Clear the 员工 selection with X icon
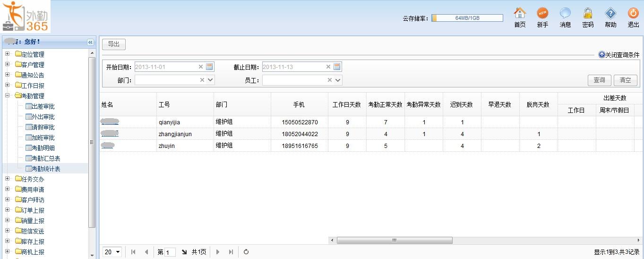This screenshot has width=644, height=259. (x=330, y=80)
